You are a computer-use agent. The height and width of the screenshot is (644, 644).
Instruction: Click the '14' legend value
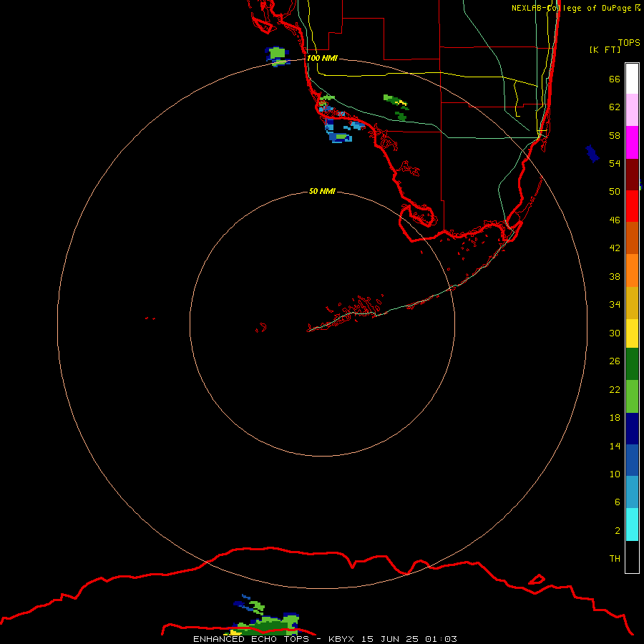pos(615,446)
